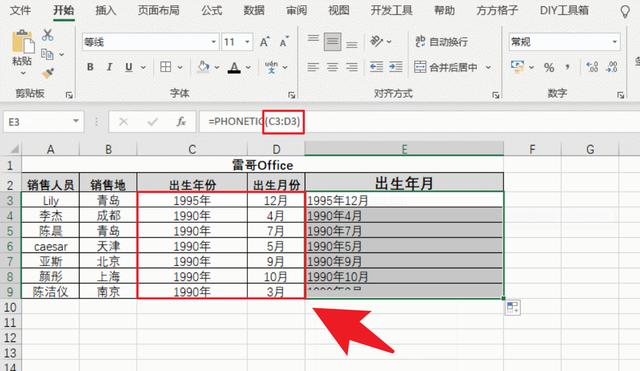Viewport: 640px width, 371px height.
Task: Toggle Bold formatting
Action: 90,67
